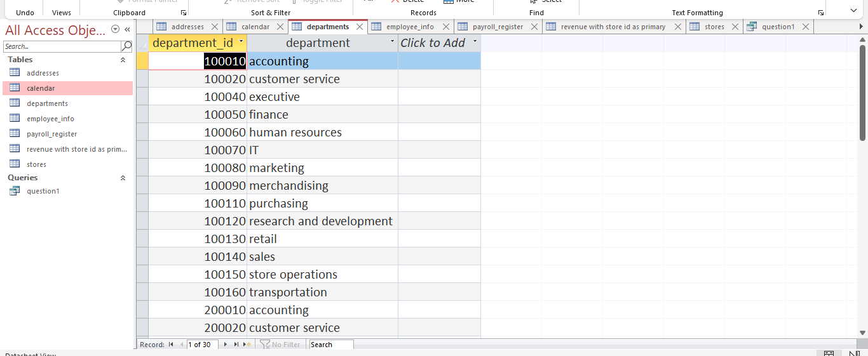
Task: Create new blank record navigation button
Action: (247, 345)
